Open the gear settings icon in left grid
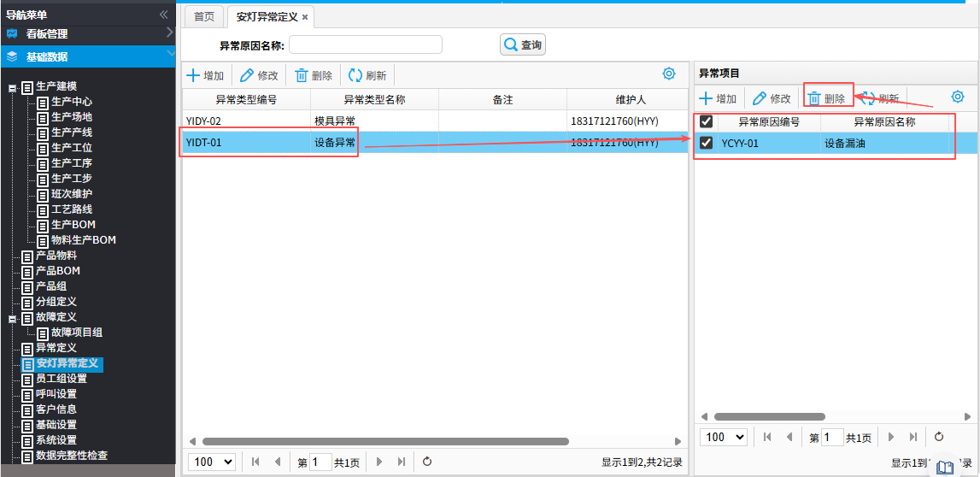 click(x=669, y=74)
